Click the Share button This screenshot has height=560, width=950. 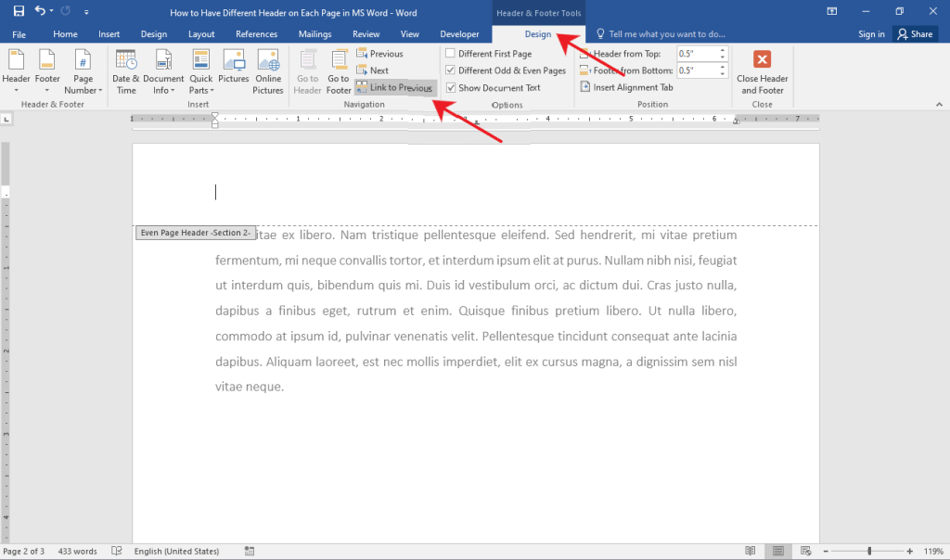point(915,34)
